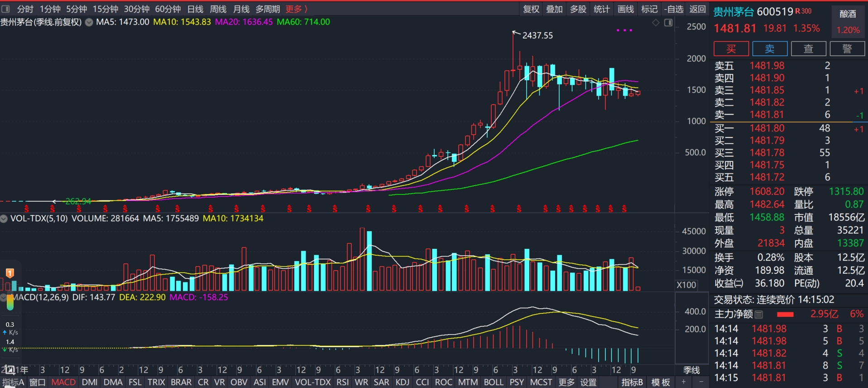
Task: Click the 贵州茅台 600519 stock title
Action: (x=753, y=12)
